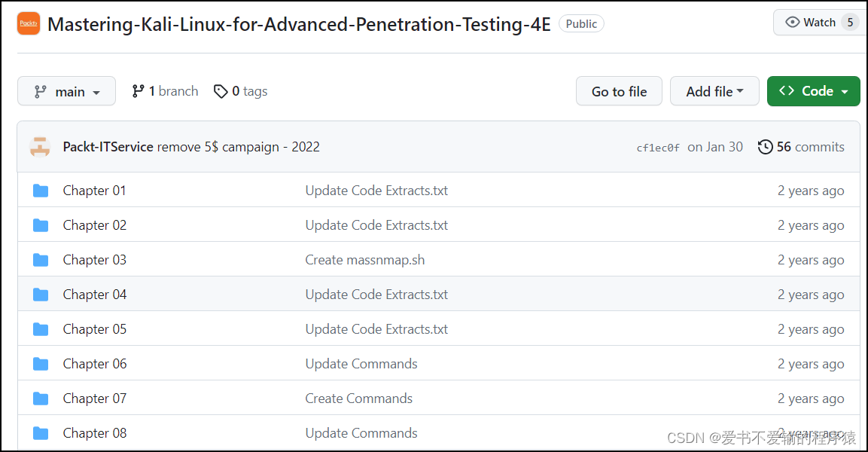868x452 pixels.
Task: Open the Chapter 04 folder
Action: 95,295
